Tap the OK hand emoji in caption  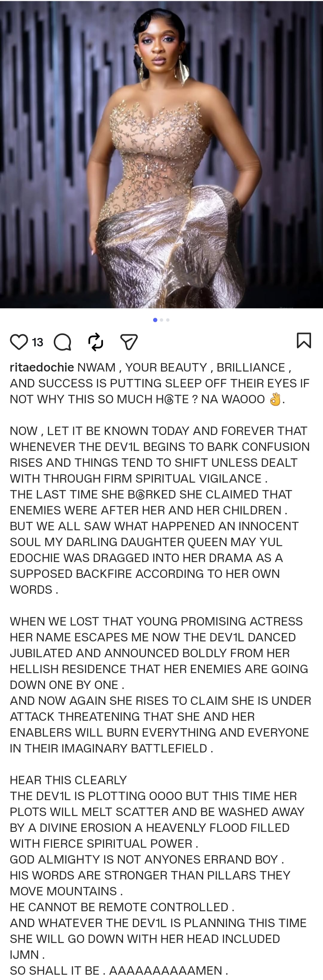coord(275,400)
